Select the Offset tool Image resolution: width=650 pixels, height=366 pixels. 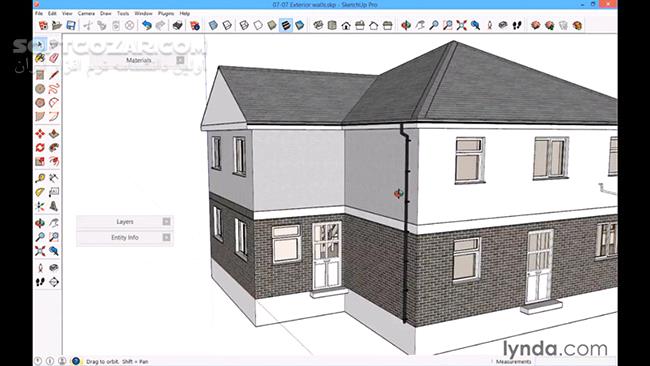tap(54, 161)
